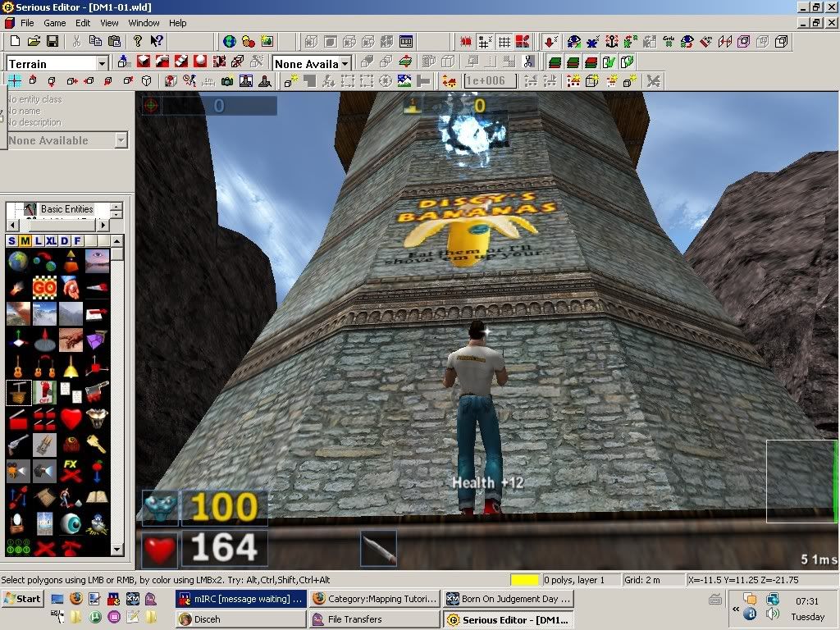Toggle medium M thumbnail size
840x630 pixels.
[25, 240]
